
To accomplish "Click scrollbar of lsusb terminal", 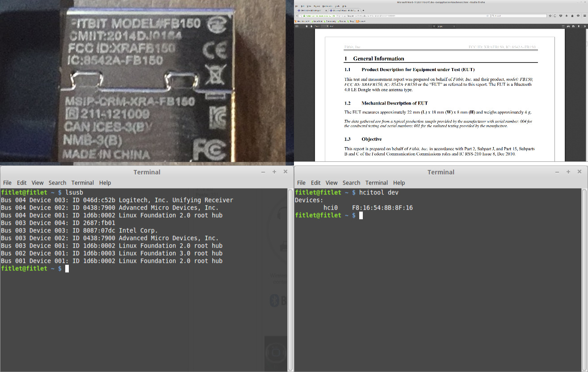I will pyautogui.click(x=290, y=279).
